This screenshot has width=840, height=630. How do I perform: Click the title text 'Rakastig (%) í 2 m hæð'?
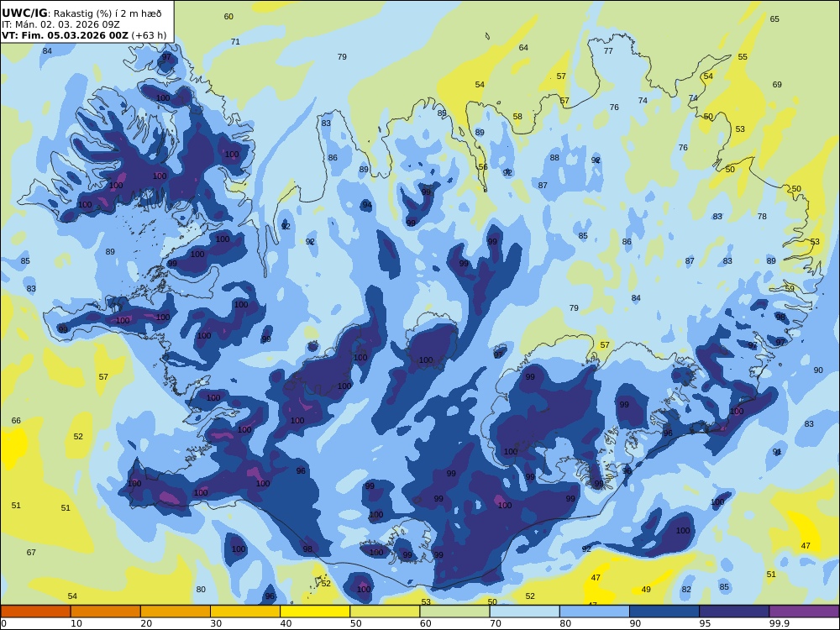pos(108,13)
